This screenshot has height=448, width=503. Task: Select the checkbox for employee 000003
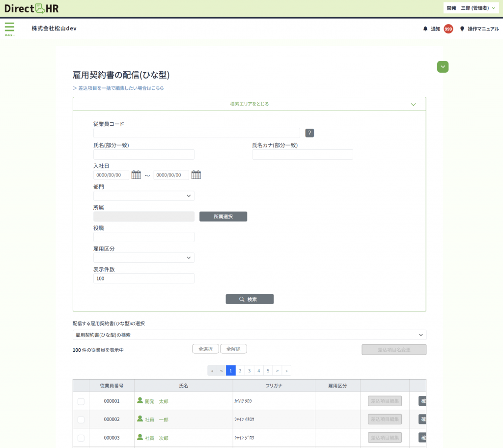(x=81, y=438)
